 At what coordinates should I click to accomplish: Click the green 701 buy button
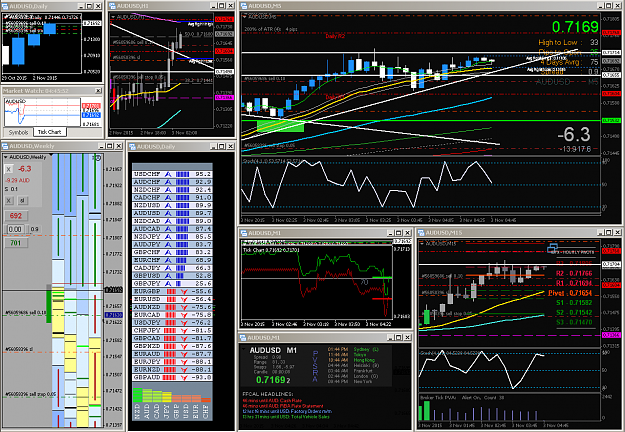(x=16, y=243)
